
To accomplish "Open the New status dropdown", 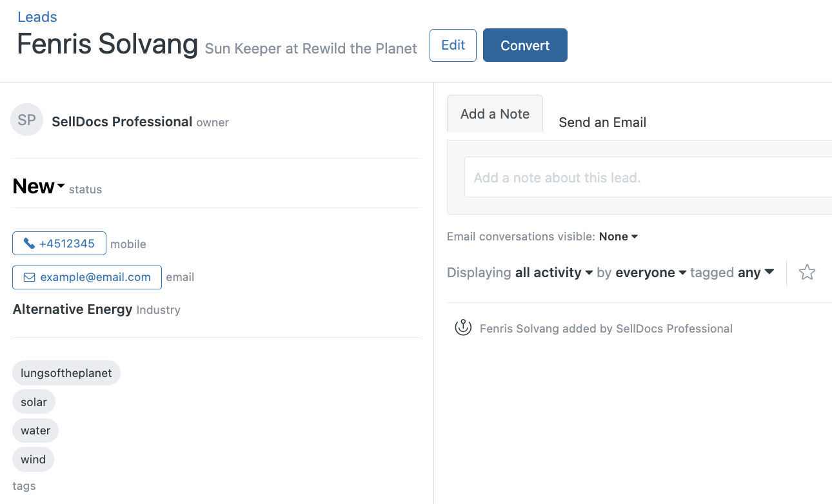I will click(39, 186).
